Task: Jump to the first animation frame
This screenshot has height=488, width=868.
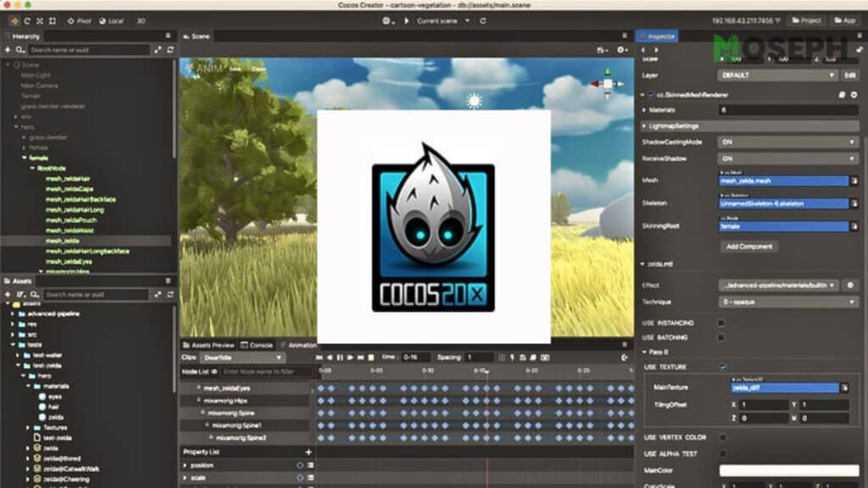Action: click(319, 358)
